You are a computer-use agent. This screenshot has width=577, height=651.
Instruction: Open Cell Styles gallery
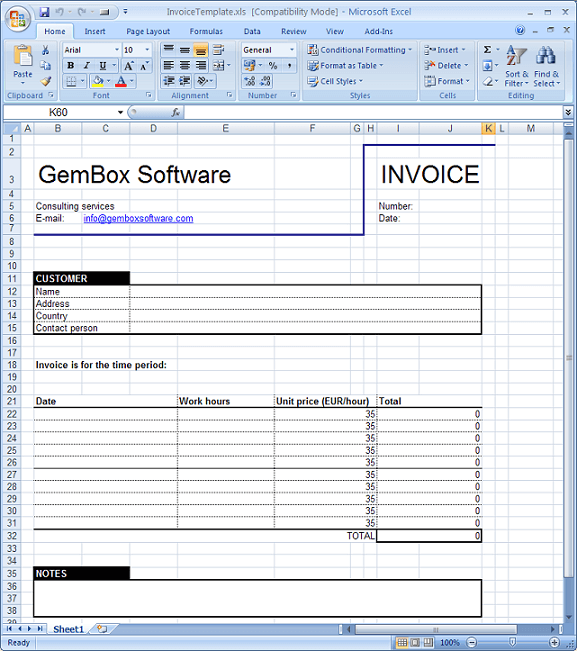(335, 81)
